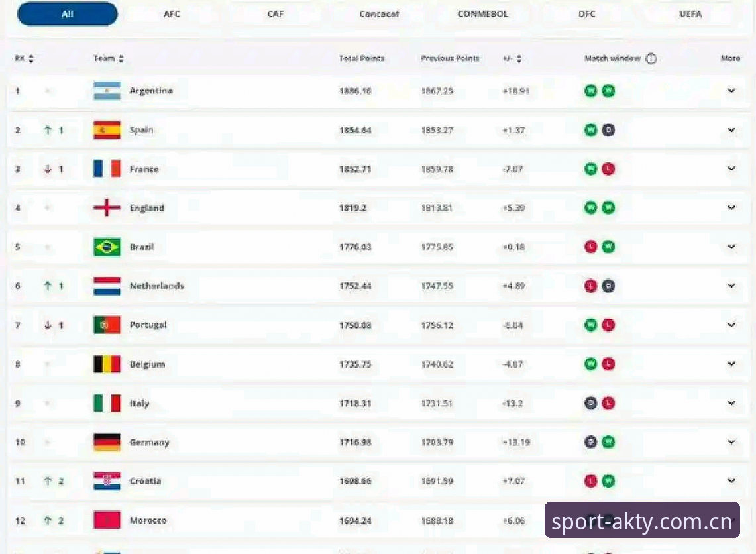Switch to the UEFA confederation tab

click(690, 14)
